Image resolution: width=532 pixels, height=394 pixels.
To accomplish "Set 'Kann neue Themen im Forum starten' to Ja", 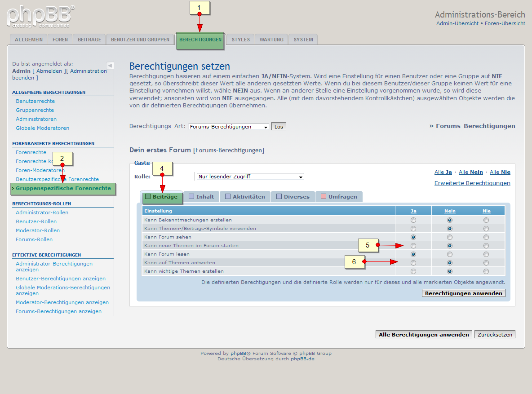I will (x=413, y=246).
